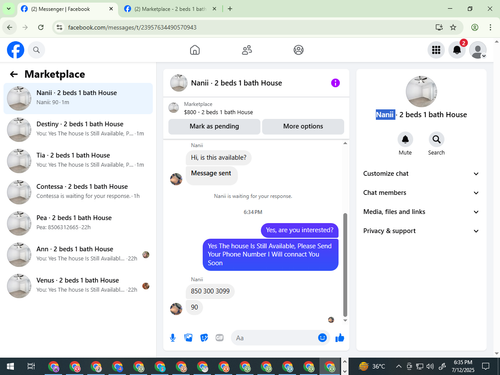This screenshot has height=375, width=500.
Task: Open weather 36°C widget in taskbar
Action: click(372, 367)
